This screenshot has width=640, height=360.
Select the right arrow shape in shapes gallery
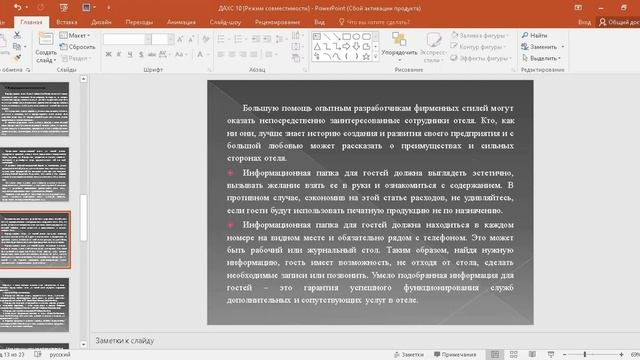[x=347, y=47]
